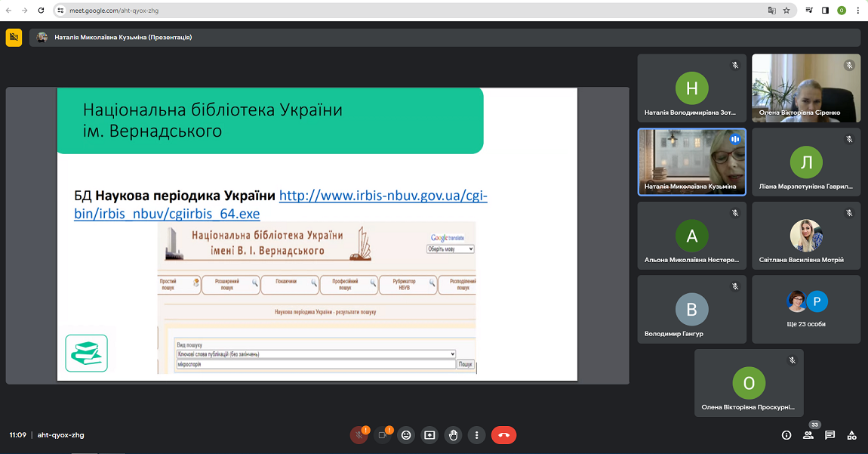The width and height of the screenshot is (868, 454).
Task: Click the translate page icon in address bar
Action: pos(771,11)
